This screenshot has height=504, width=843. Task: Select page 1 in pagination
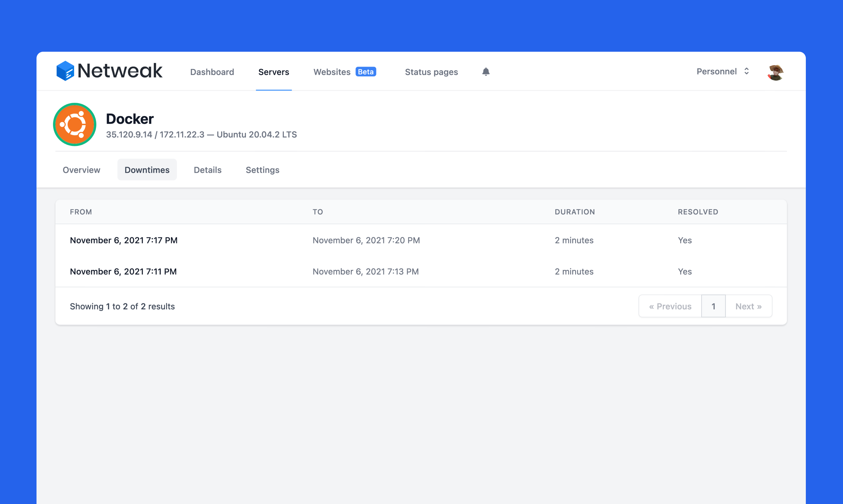coord(714,306)
